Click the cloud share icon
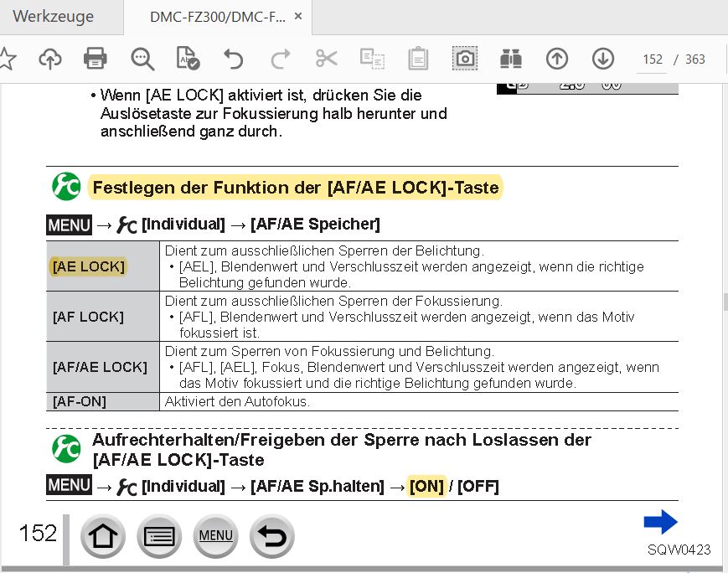Image resolution: width=728 pixels, height=573 pixels. [x=50, y=59]
